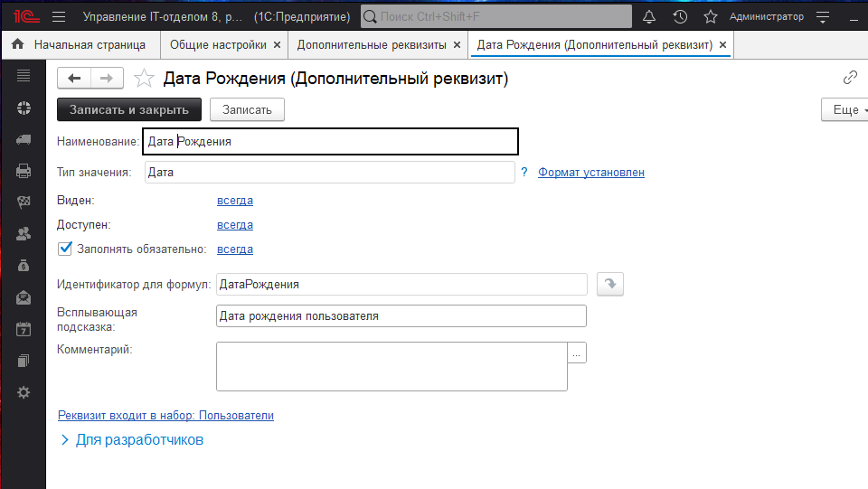Click the Всплывающая подсказка input field
The width and height of the screenshot is (868, 489).
tap(401, 316)
